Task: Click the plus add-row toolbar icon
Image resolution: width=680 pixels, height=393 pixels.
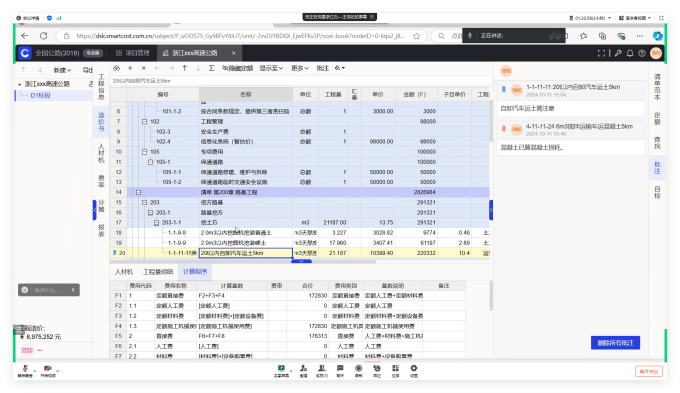Action: pos(130,68)
